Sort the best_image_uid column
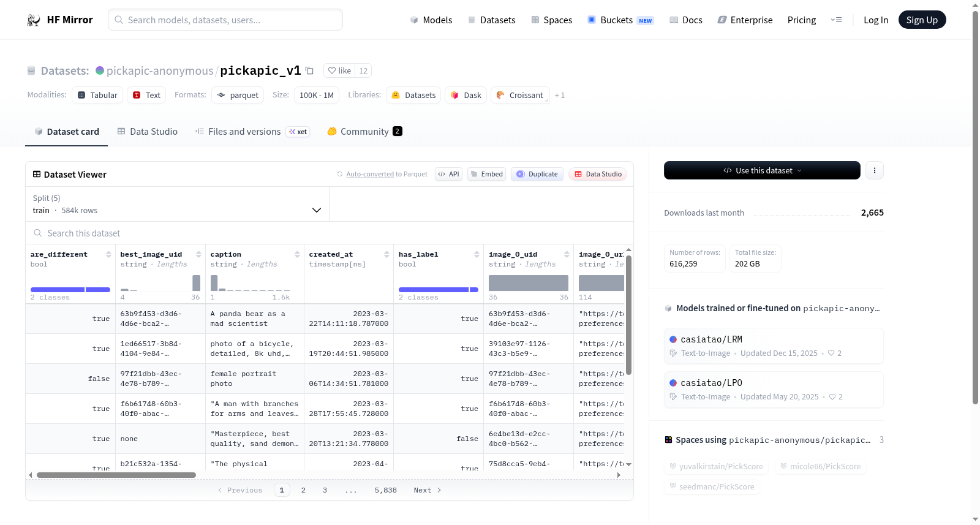This screenshot has width=980, height=525. tap(198, 254)
